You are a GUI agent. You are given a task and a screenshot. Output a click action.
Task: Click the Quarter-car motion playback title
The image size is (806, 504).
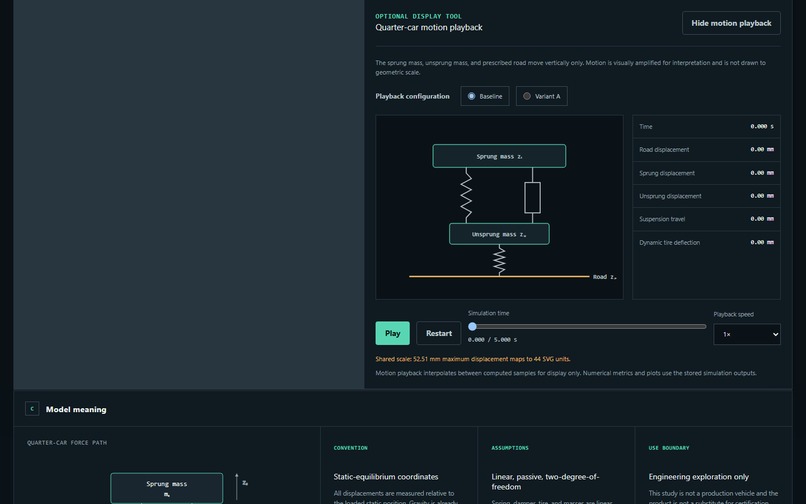coord(429,27)
